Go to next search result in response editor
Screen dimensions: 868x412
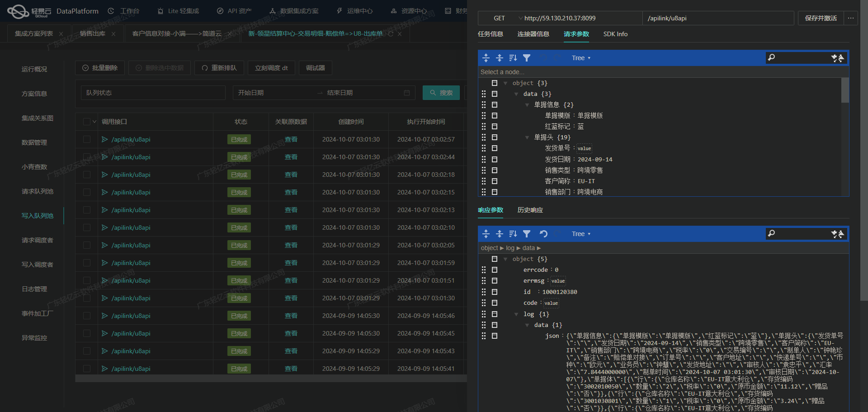[x=835, y=234]
